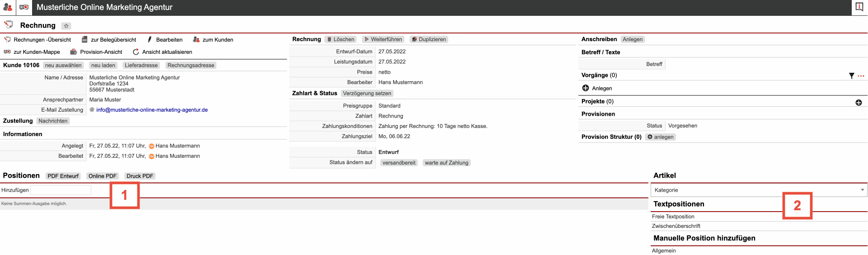
Task: Expand the Kategorie dropdown under Artikel
Action: click(x=759, y=190)
